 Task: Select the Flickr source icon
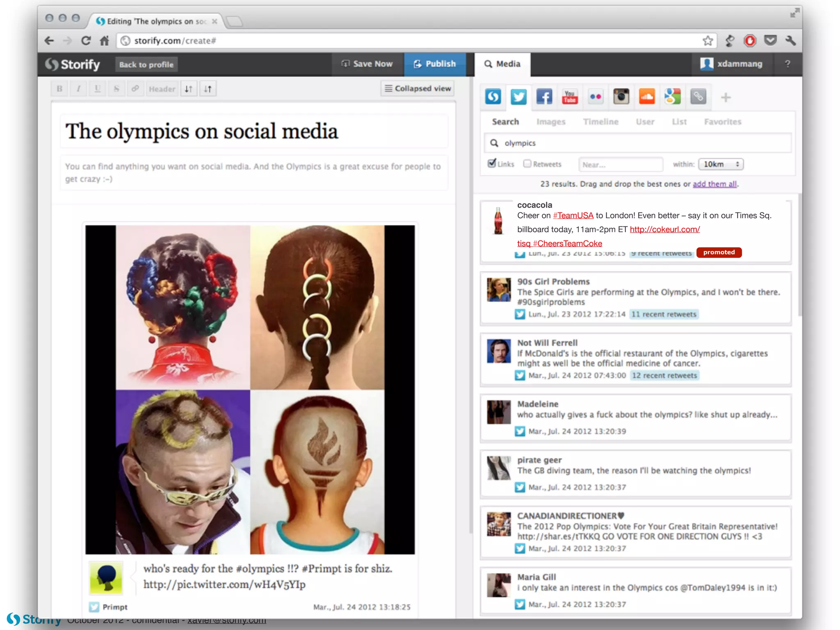tap(596, 97)
